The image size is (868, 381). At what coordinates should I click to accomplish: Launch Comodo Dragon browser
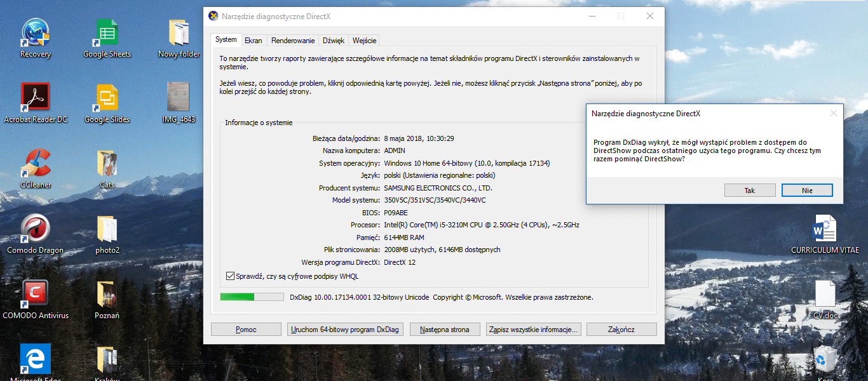click(x=35, y=229)
